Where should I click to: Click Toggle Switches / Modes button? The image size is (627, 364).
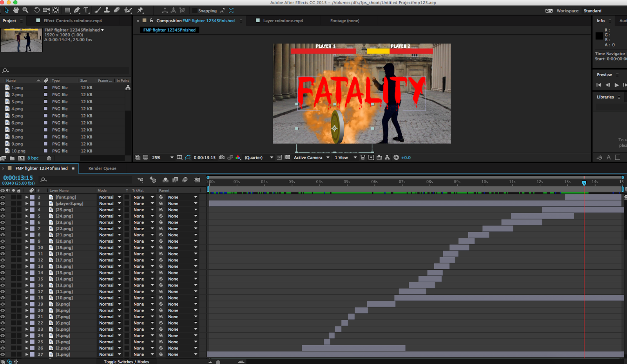click(x=126, y=362)
